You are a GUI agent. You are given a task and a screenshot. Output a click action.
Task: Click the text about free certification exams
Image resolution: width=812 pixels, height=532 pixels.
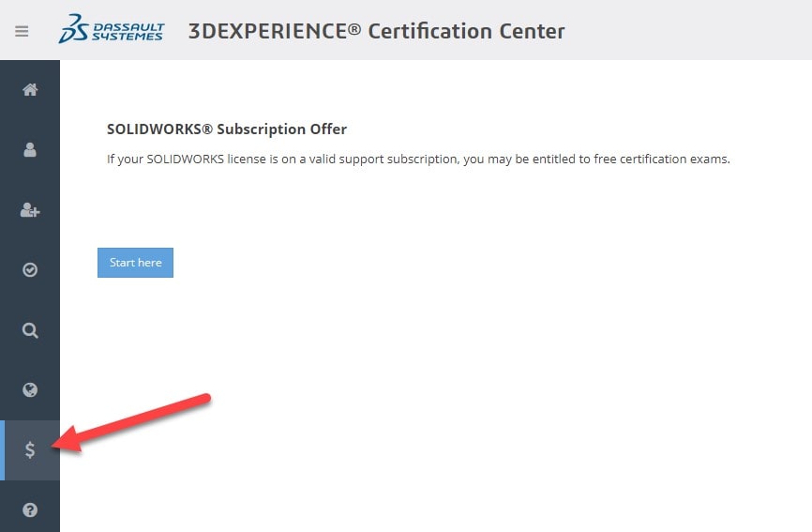pos(418,159)
